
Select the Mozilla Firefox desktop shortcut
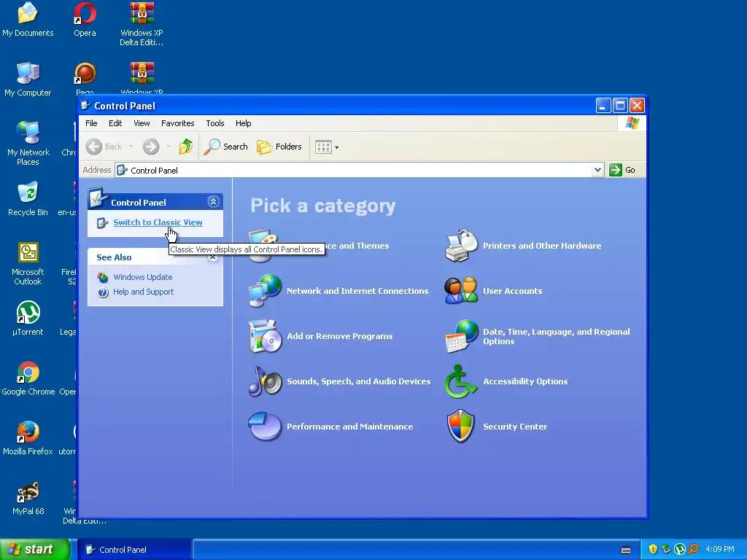click(x=28, y=438)
